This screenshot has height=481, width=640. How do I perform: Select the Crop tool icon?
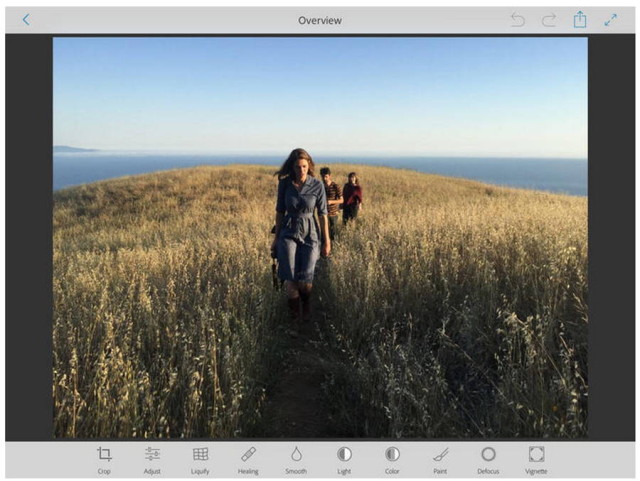point(104,454)
